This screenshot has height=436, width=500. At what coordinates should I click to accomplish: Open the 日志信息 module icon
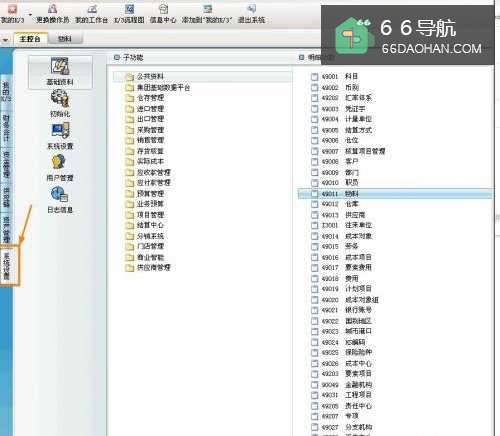60,200
